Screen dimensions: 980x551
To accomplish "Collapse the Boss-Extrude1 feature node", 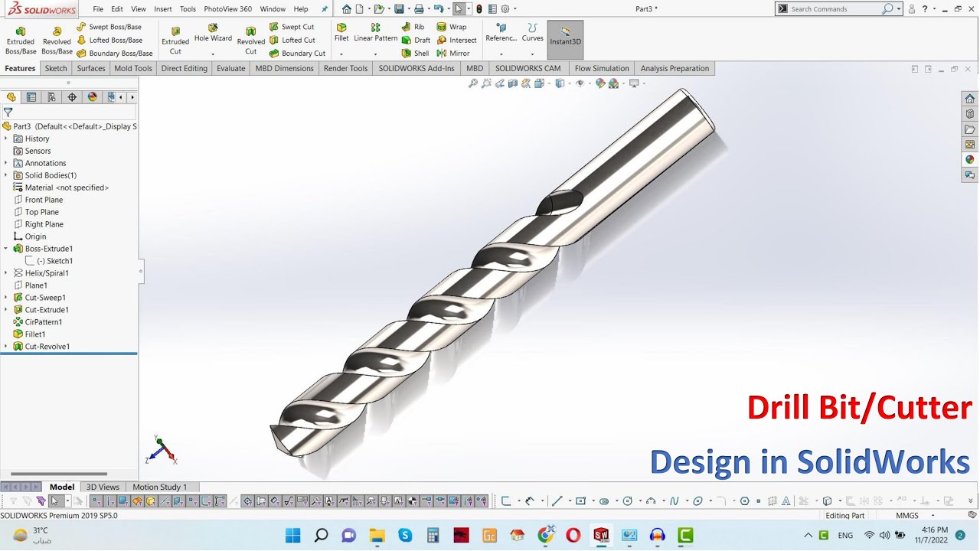I will [6, 249].
